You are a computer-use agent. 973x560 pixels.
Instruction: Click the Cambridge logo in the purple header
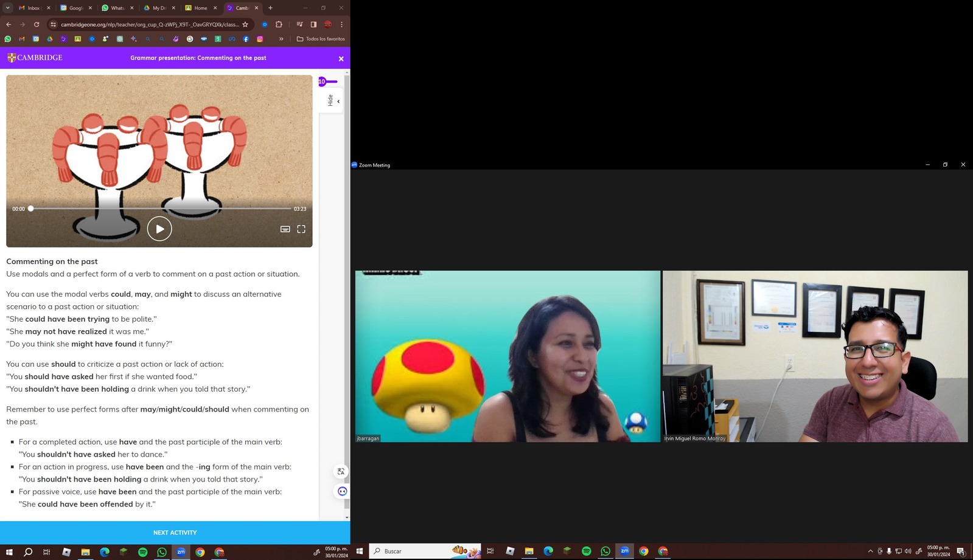click(35, 58)
